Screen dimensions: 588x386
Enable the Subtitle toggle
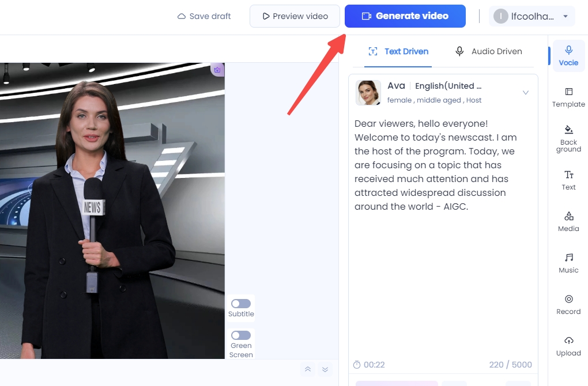click(x=241, y=304)
